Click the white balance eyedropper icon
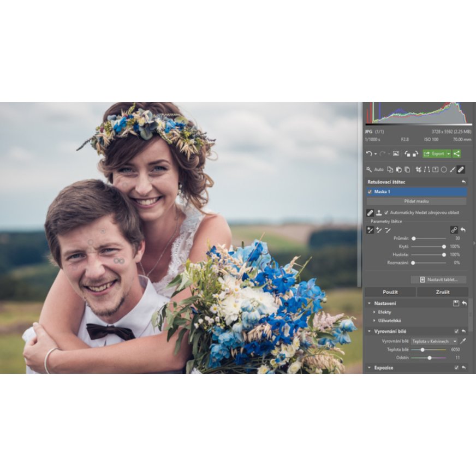 click(463, 341)
